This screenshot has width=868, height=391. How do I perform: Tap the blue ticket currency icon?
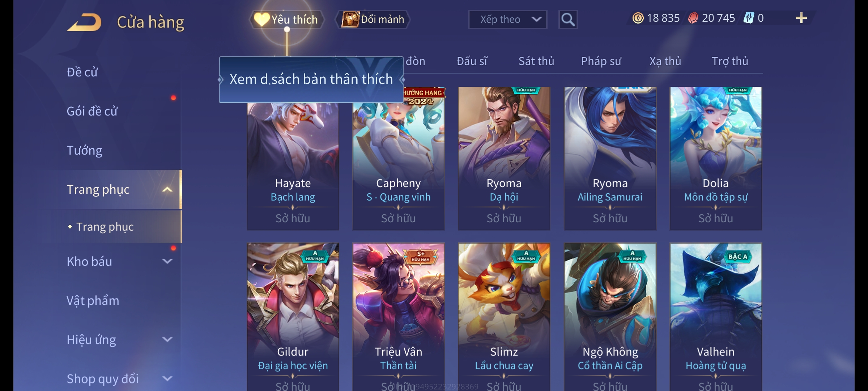click(x=748, y=18)
